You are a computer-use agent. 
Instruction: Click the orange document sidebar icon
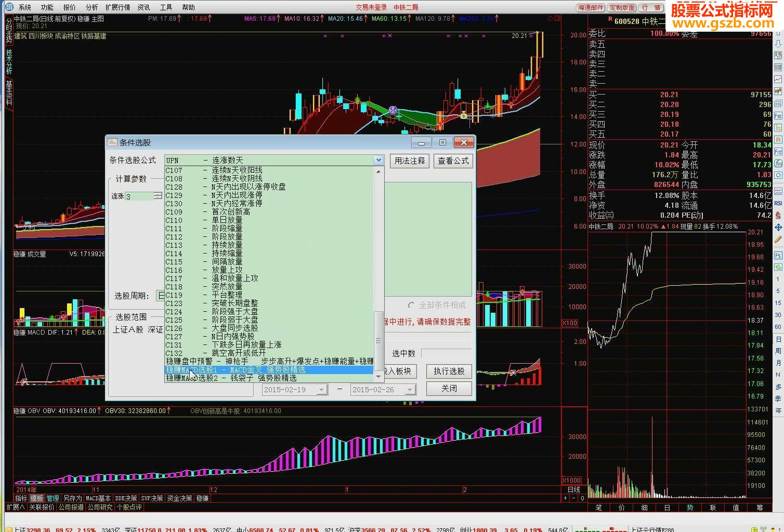click(x=778, y=139)
